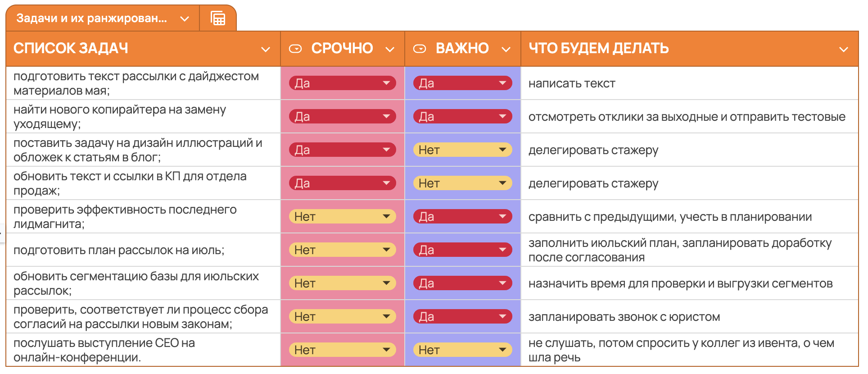Change the Нет important chip for дизайн иллюстраций task
The width and height of the screenshot is (868, 374).
point(463,150)
